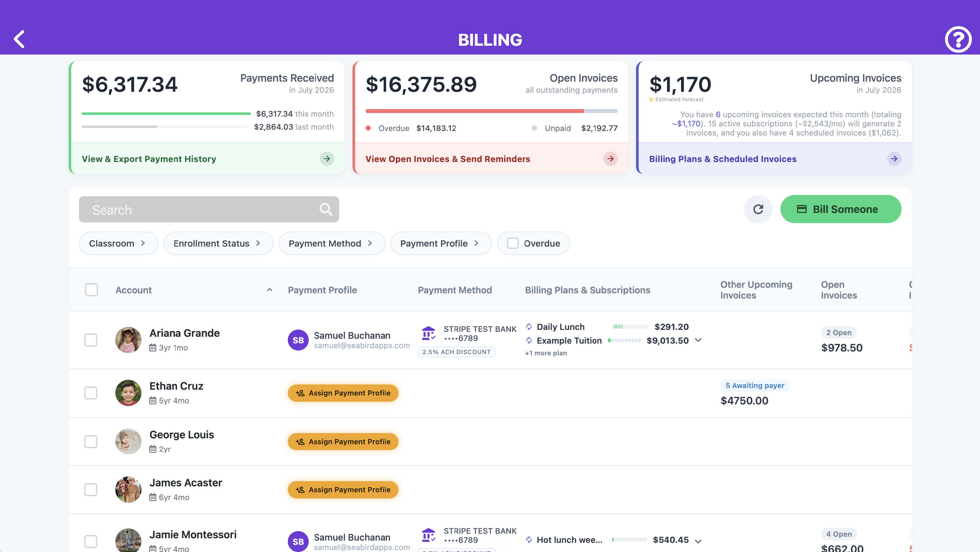
Task: Click the green arrow on Payment History
Action: [327, 159]
